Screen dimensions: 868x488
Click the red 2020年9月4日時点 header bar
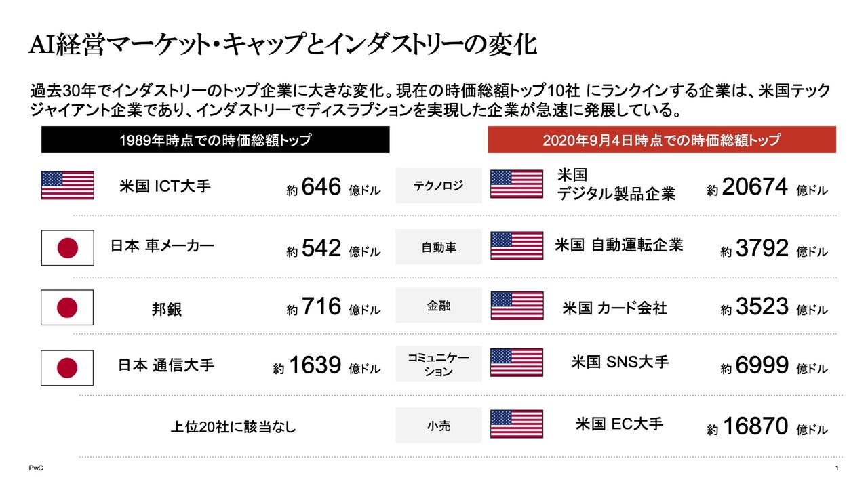(662, 140)
